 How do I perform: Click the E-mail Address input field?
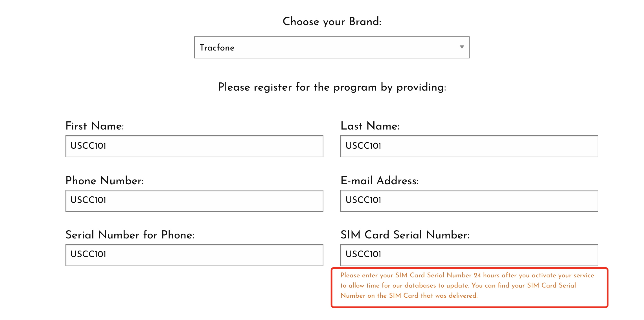(469, 201)
